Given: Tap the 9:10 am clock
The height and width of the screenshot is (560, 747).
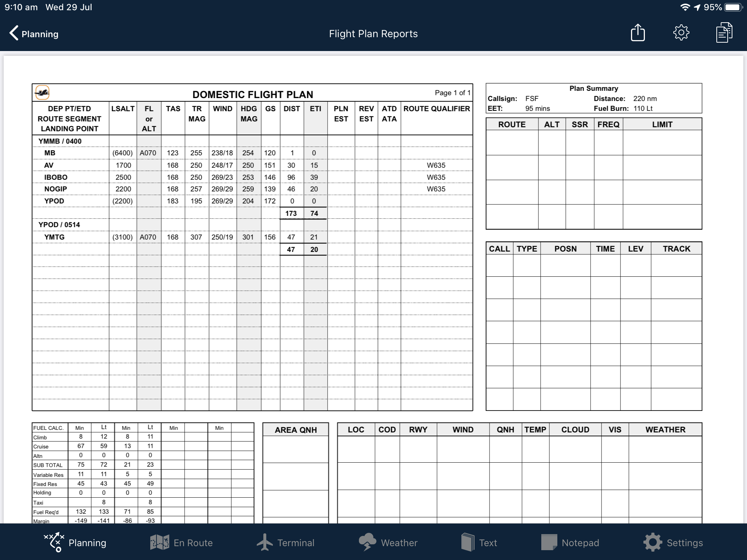Looking at the screenshot, I should [x=21, y=7].
